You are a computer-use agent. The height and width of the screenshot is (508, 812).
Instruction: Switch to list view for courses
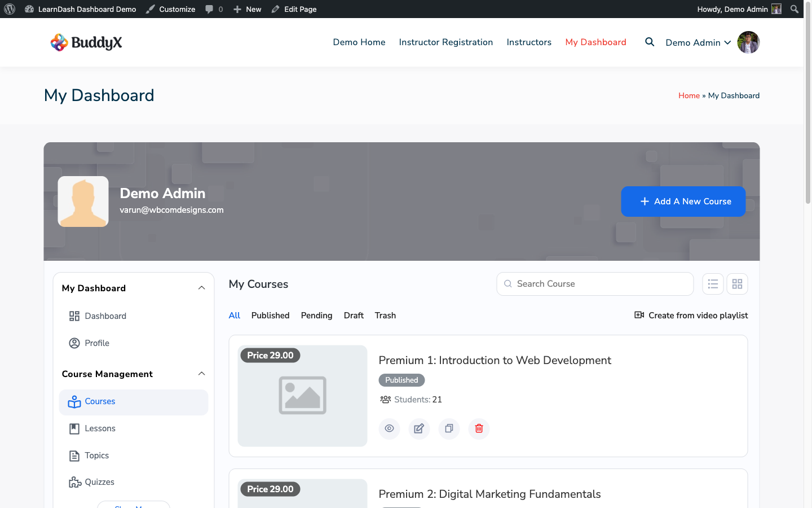[713, 284]
